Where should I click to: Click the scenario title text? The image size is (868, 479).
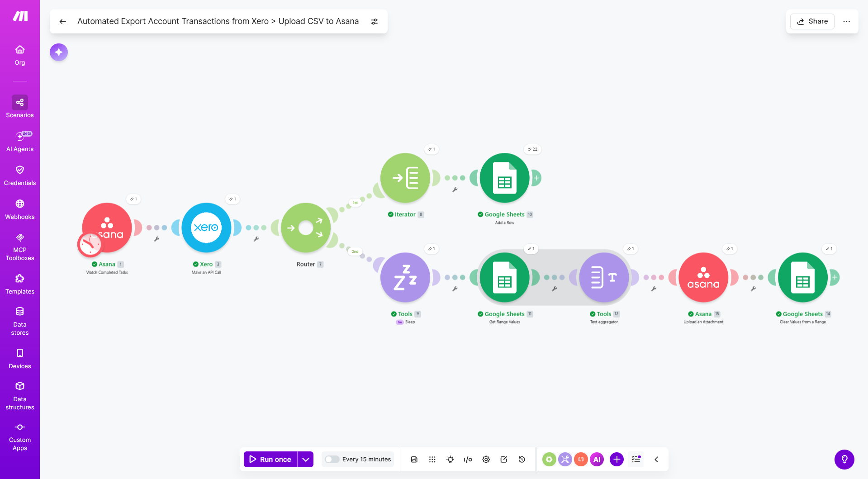coord(218,21)
